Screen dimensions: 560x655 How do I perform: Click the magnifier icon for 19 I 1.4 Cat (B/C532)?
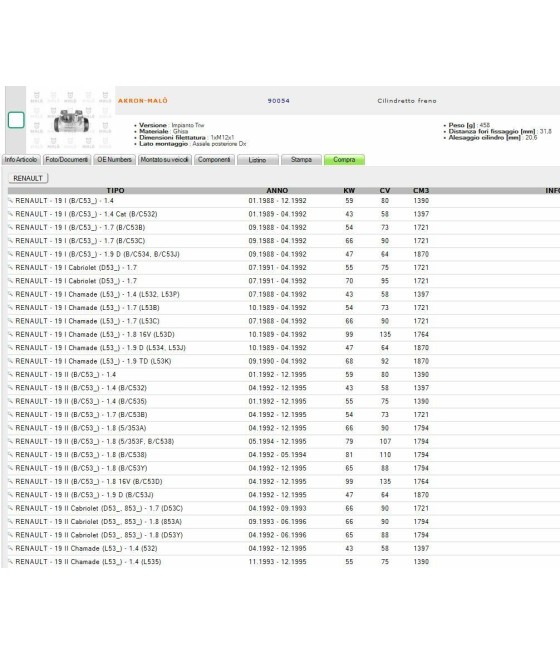[11, 214]
